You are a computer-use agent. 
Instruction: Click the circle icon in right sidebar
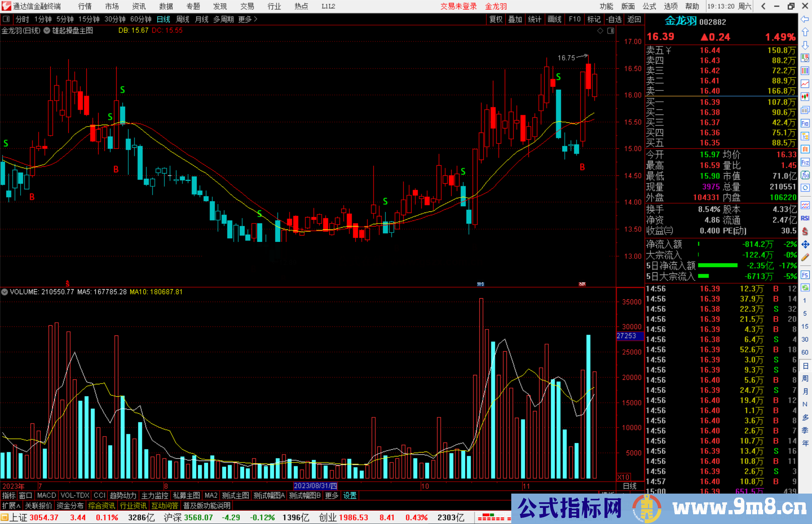tap(805, 188)
